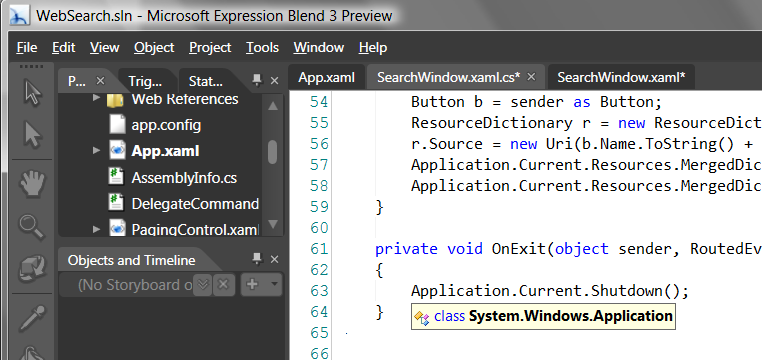The height and width of the screenshot is (360, 762).
Task: Open the Tools menu
Action: (x=262, y=48)
